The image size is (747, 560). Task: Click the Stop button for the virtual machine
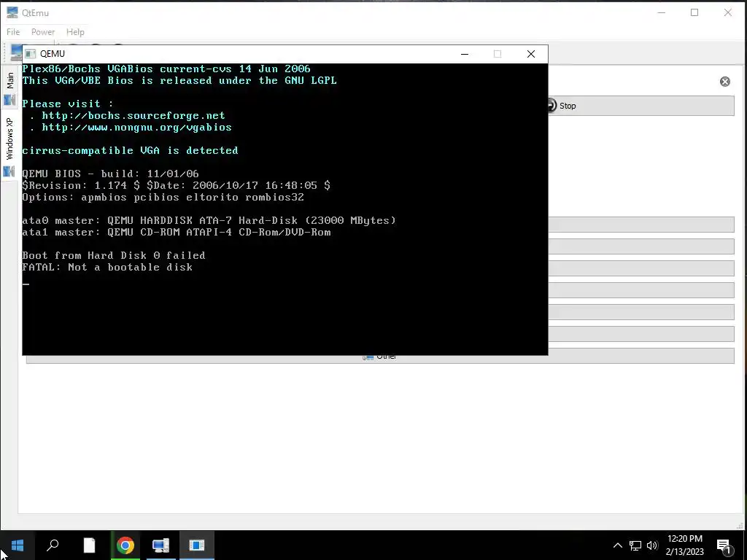(640, 106)
